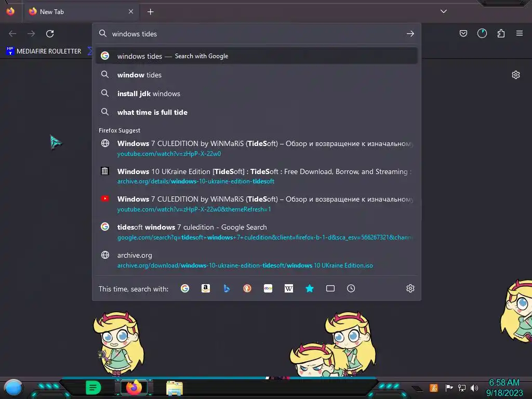Viewport: 532px width, 399px height.
Task: Click the Go arrow in the address bar
Action: click(410, 34)
